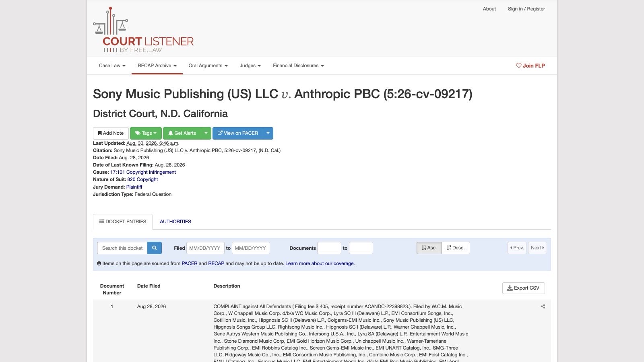Image resolution: width=644 pixels, height=362 pixels.
Task: Click 820 Copyright nature of suit link
Action: click(142, 179)
